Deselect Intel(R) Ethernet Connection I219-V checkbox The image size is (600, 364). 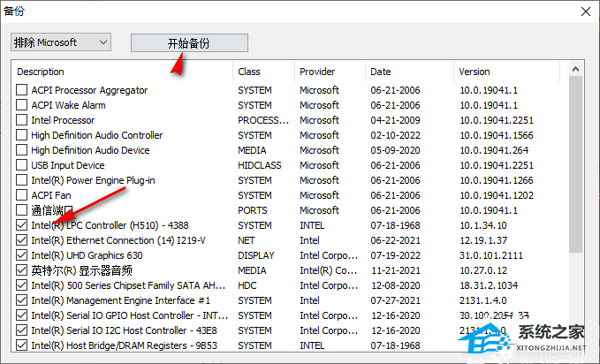[x=22, y=240]
